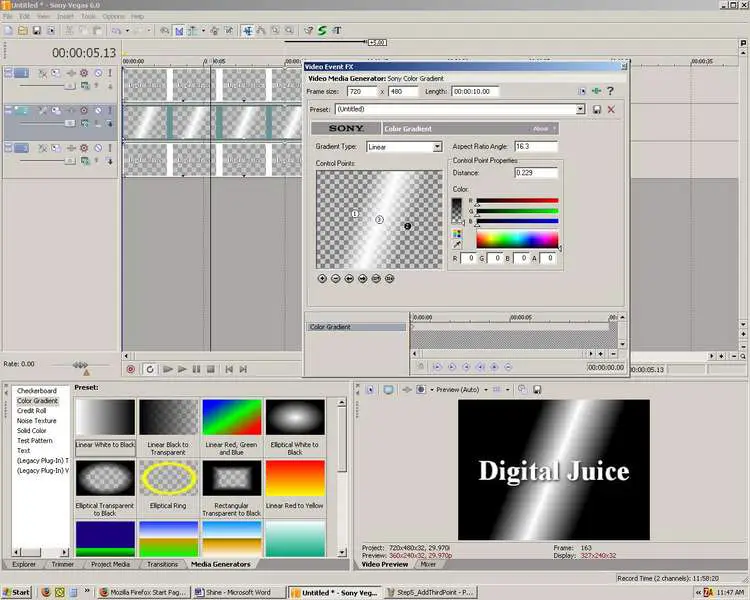Open the About dropdown on Color Gradient header
This screenshot has width=750, height=600.
point(544,129)
